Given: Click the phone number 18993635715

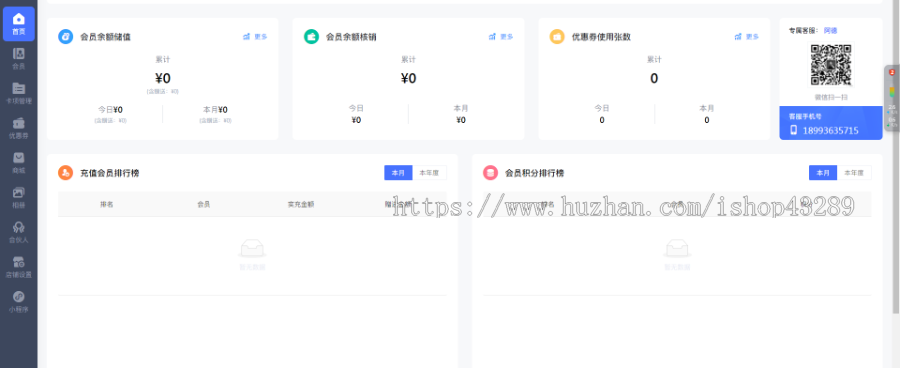Looking at the screenshot, I should [831, 131].
